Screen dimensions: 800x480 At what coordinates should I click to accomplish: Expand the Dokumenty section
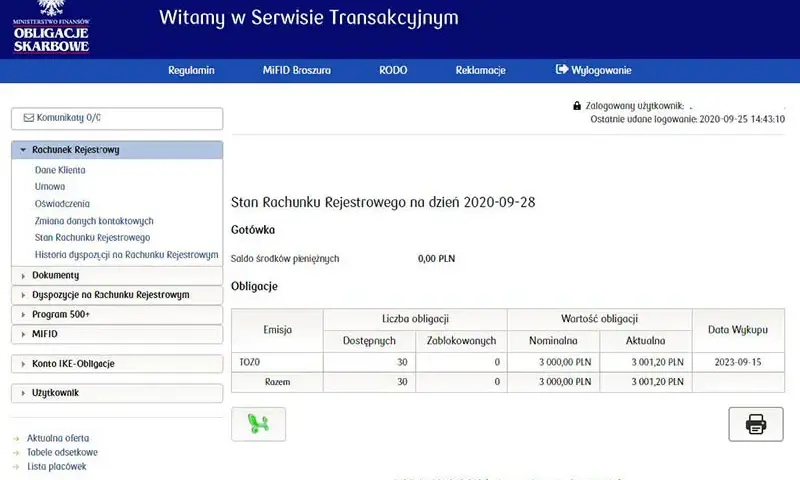click(x=117, y=275)
